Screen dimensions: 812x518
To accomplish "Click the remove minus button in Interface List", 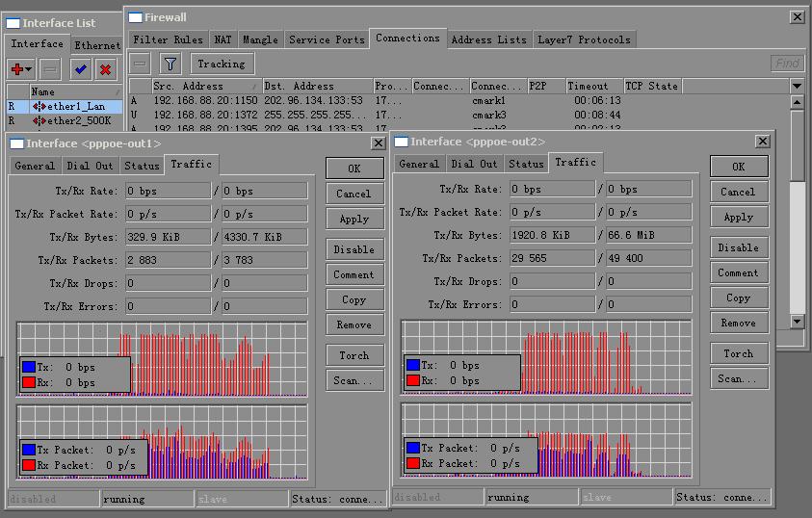I will (x=50, y=68).
